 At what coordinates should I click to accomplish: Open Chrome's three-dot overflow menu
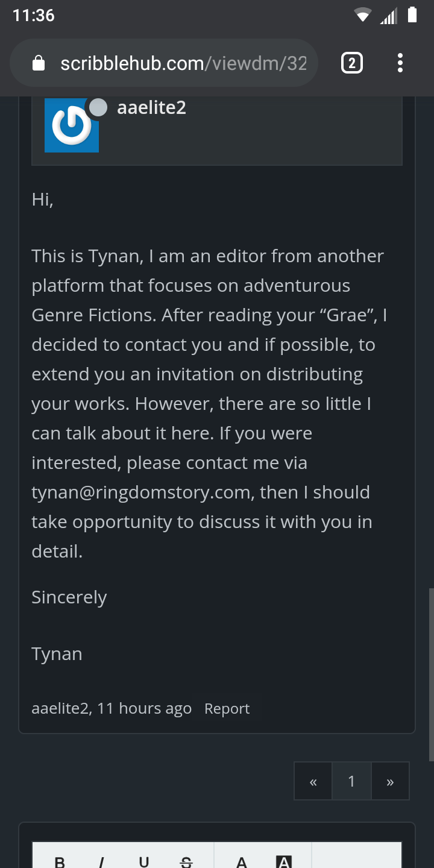click(400, 63)
